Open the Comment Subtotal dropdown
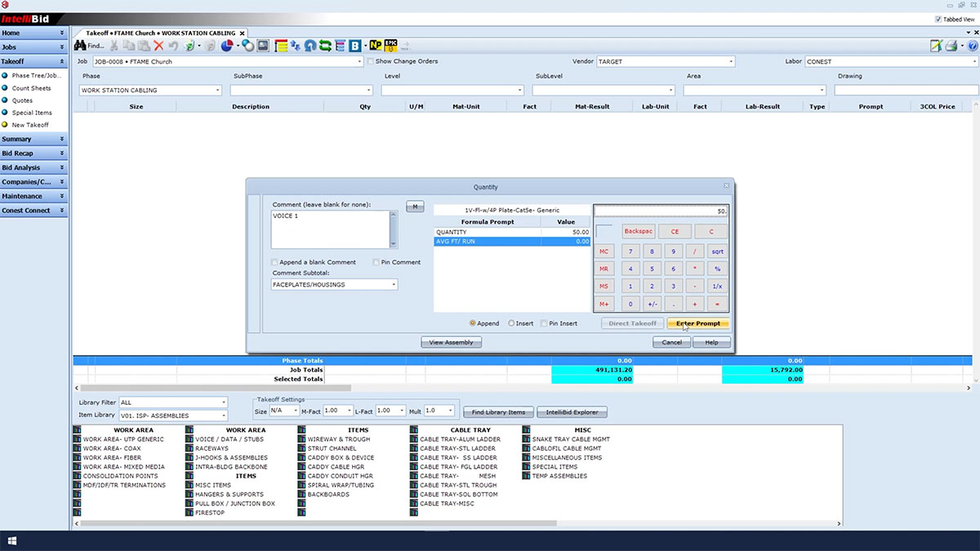The height and width of the screenshot is (551, 980). pyautogui.click(x=394, y=285)
